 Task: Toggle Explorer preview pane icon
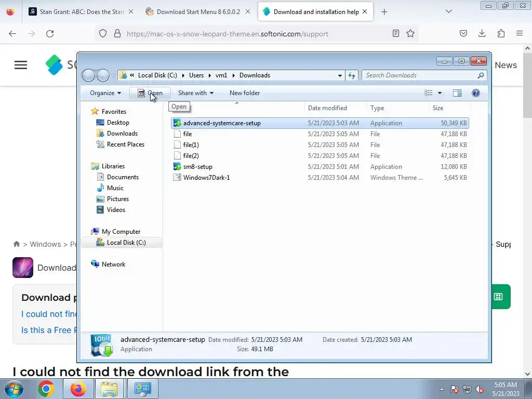tap(457, 93)
